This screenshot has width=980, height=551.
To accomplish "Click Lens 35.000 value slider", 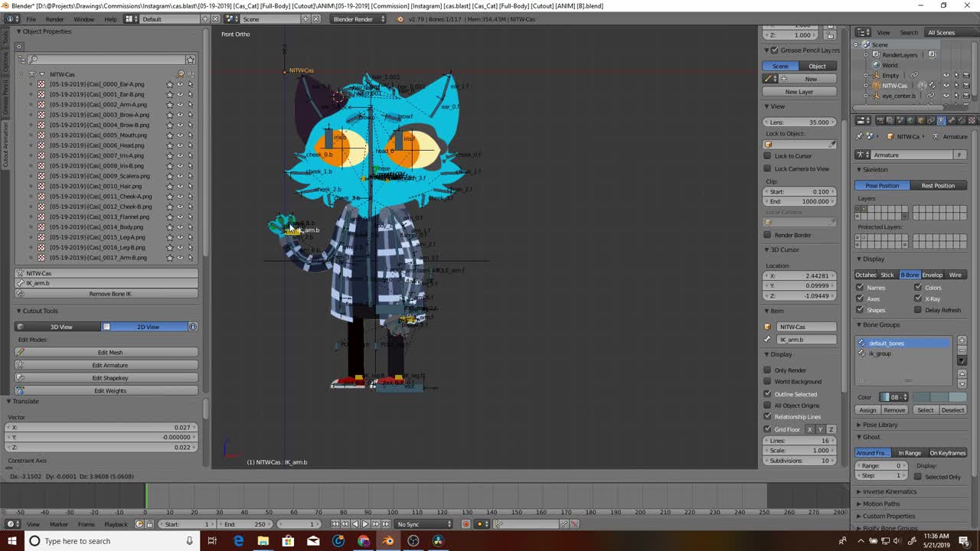I will pyautogui.click(x=799, y=122).
